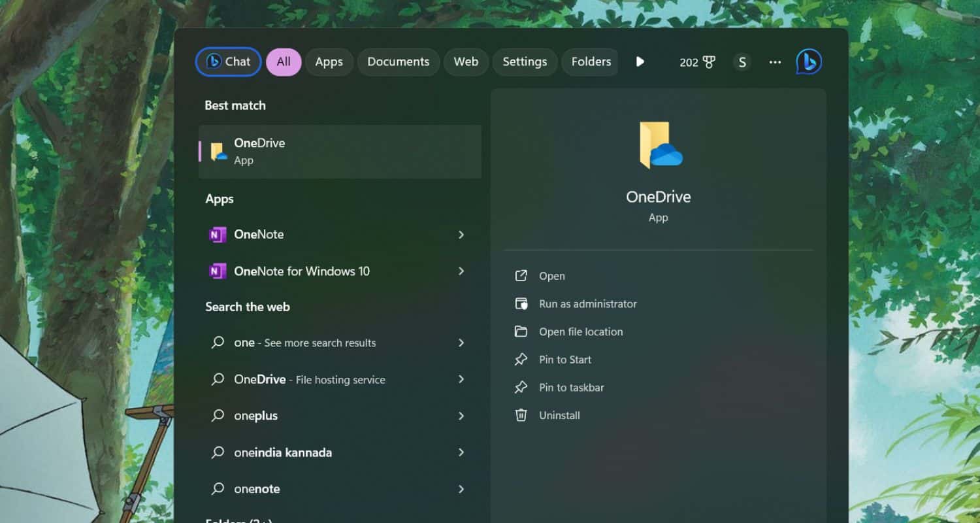Click the Pin to taskbar pin icon

521,387
